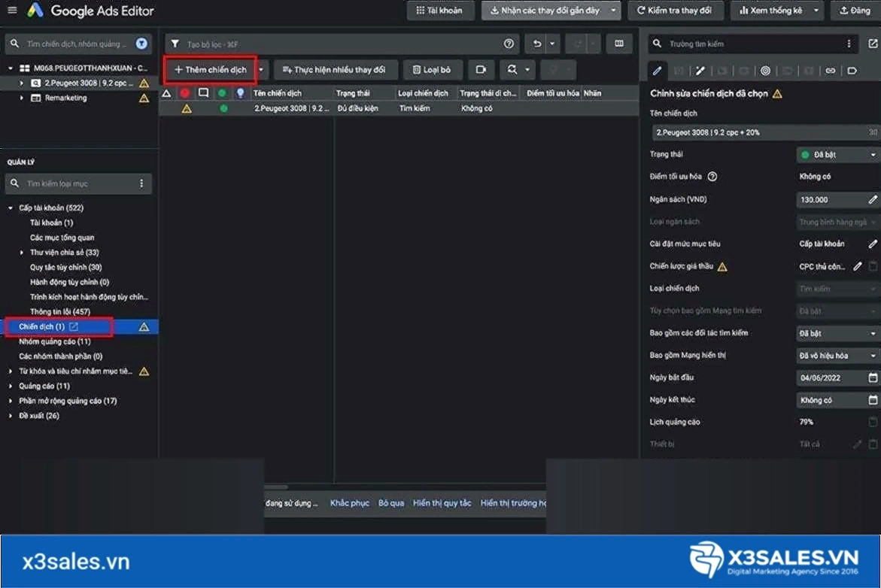The width and height of the screenshot is (881, 588).
Task: Open the three-dot menu in the category type search
Action: [x=141, y=183]
